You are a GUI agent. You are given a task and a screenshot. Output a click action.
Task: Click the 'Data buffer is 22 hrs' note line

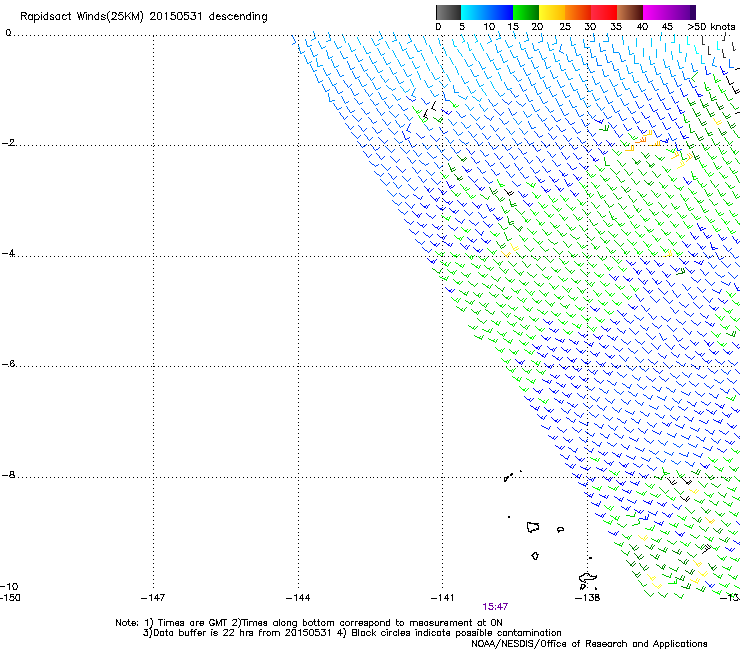click(352, 633)
